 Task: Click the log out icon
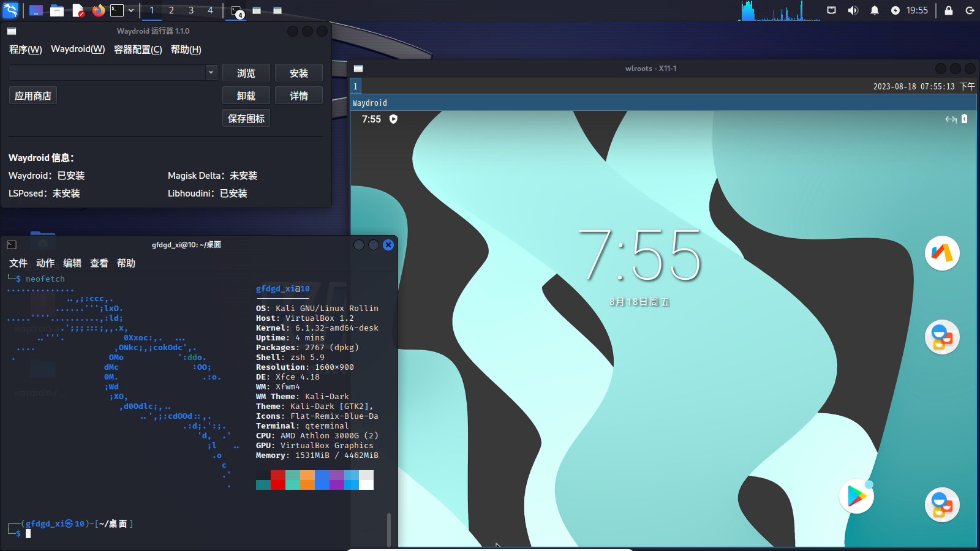click(970, 10)
